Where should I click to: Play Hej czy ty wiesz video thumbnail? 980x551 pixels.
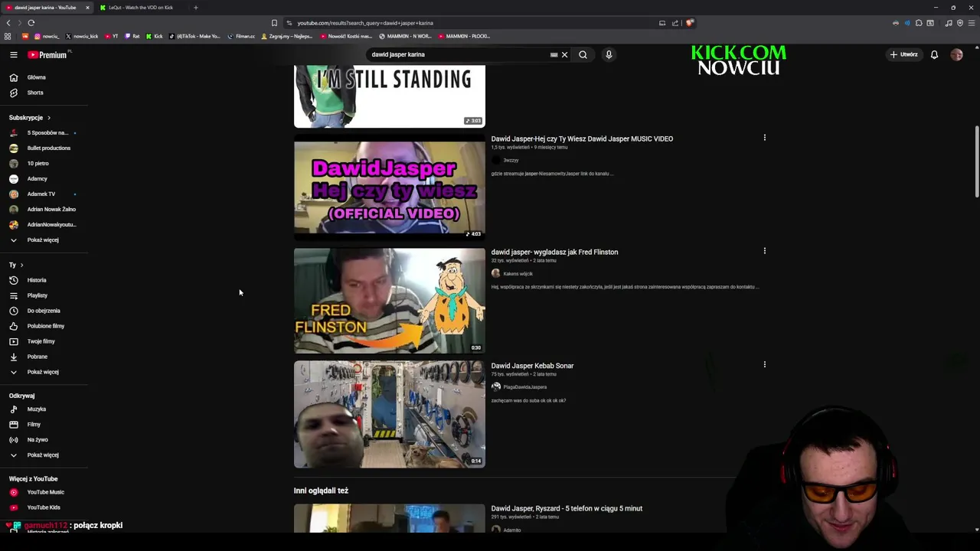click(x=389, y=187)
